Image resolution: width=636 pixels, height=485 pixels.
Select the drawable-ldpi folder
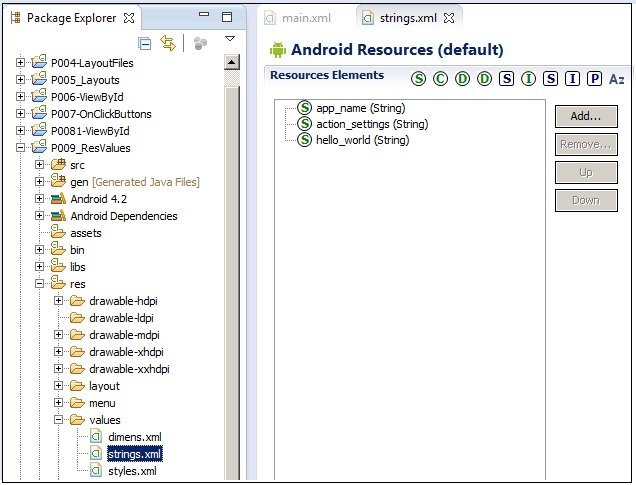(x=121, y=318)
